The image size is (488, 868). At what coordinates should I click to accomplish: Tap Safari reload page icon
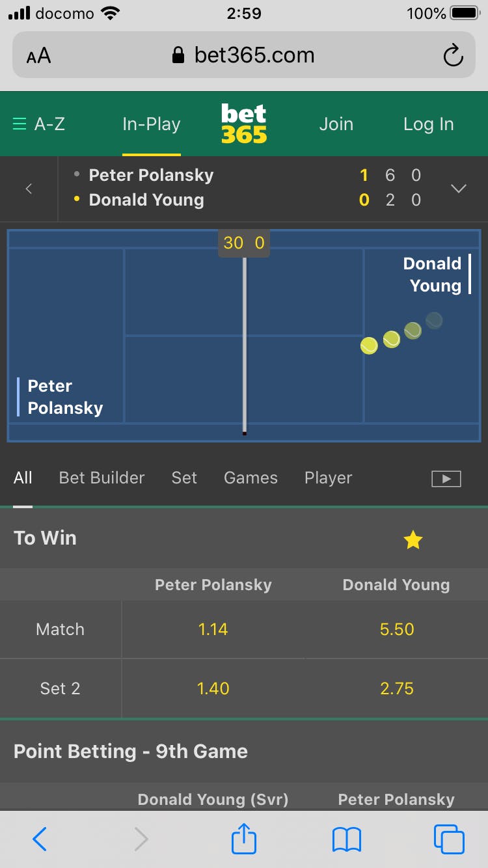coord(453,56)
